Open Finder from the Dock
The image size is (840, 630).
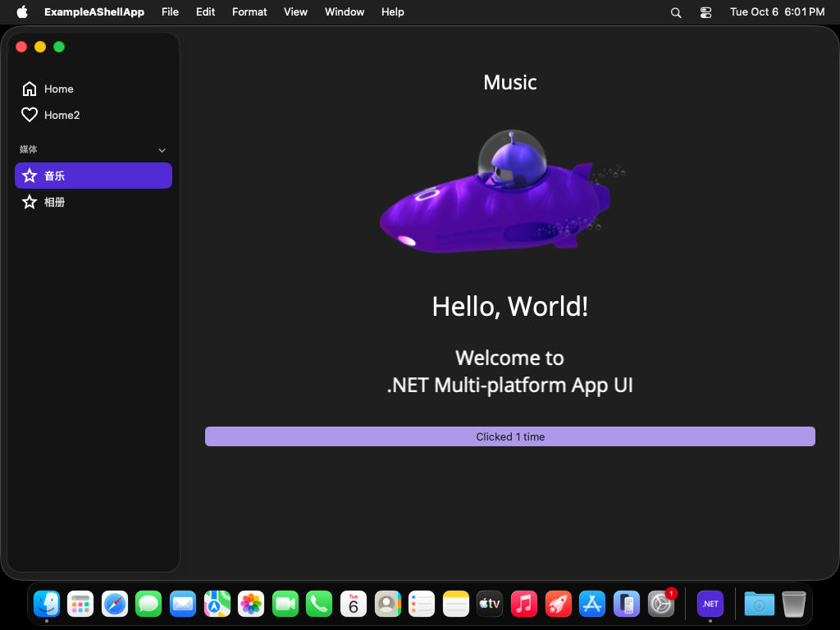pyautogui.click(x=47, y=604)
